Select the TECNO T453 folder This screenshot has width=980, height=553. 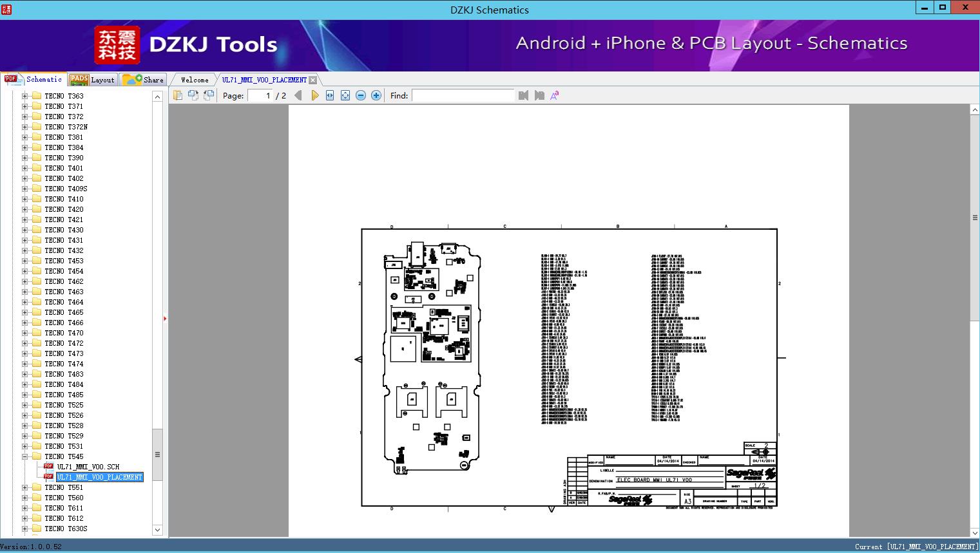(x=64, y=261)
